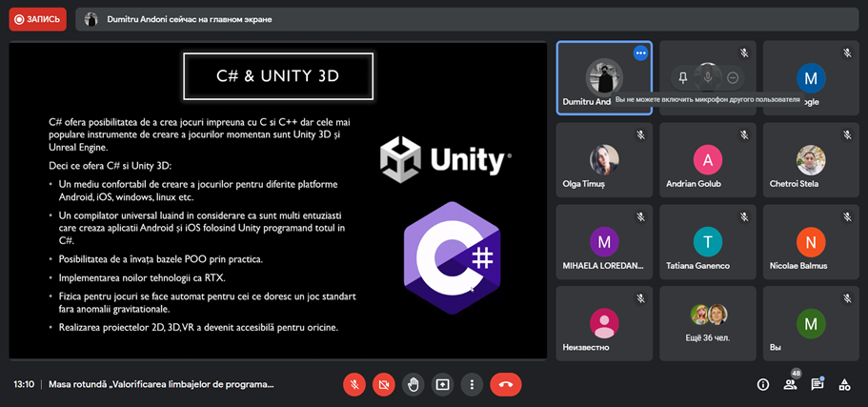Click the present screen icon
This screenshot has height=407, width=868.
(x=442, y=384)
